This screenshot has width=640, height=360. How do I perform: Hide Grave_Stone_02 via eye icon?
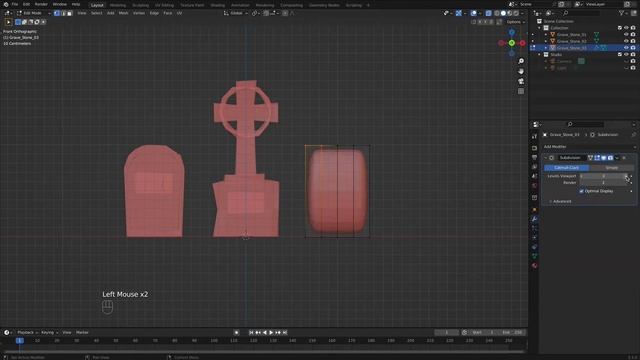[626, 41]
